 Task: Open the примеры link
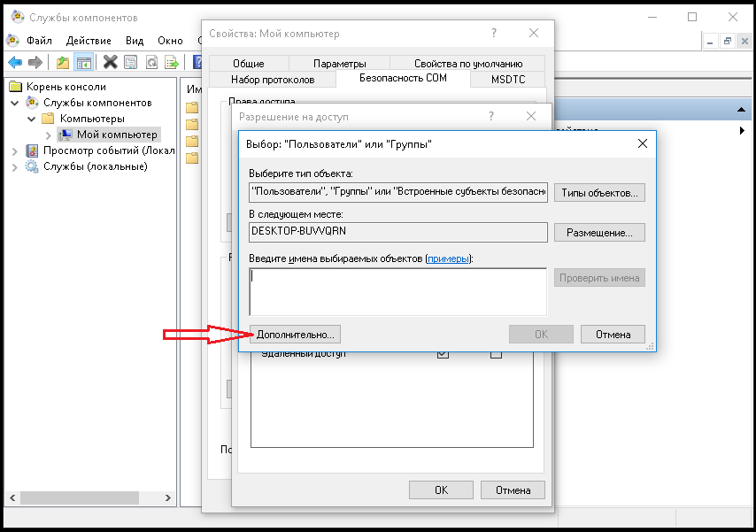449,258
